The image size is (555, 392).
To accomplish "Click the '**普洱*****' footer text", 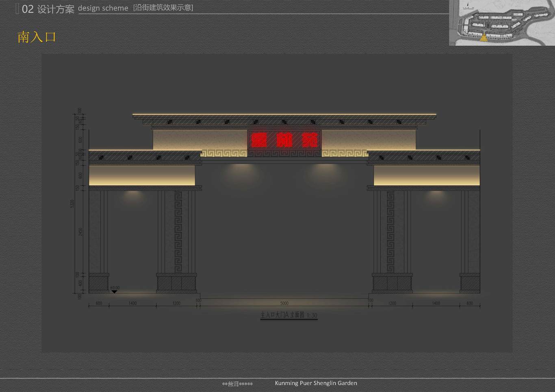I will click(237, 384).
